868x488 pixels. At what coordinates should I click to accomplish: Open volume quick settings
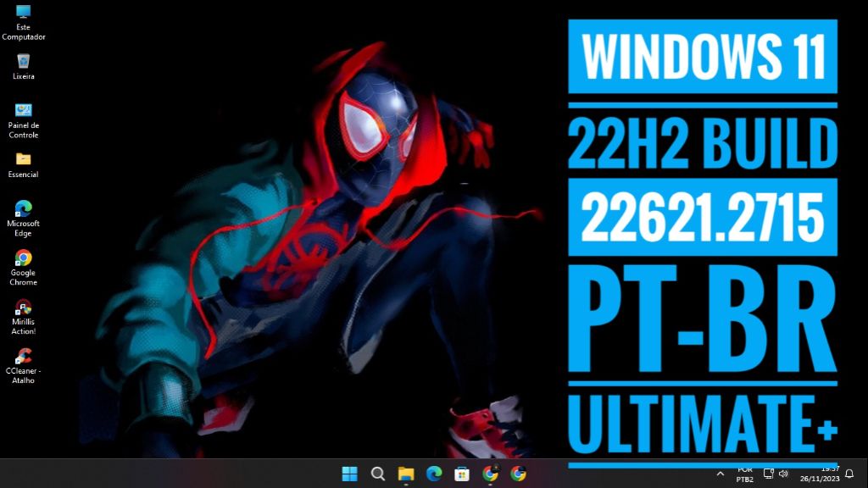(x=784, y=474)
